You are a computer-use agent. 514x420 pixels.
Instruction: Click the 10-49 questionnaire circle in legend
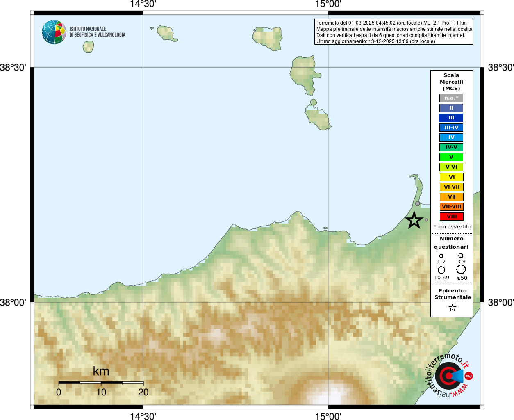[441, 270]
